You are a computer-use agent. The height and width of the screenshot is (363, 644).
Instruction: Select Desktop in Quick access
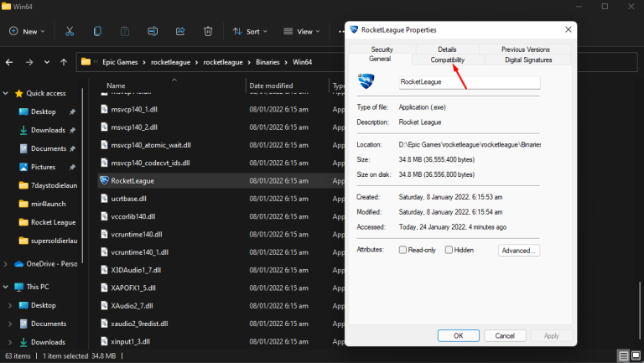pos(43,111)
